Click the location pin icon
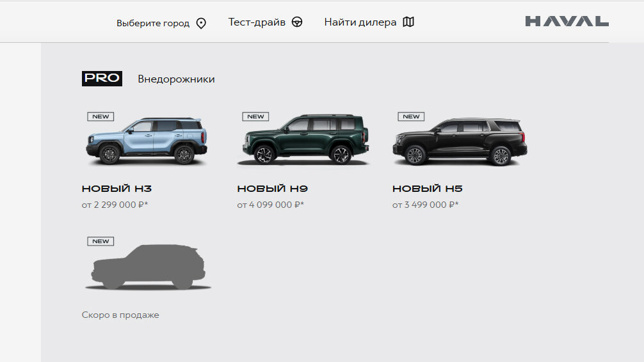644x362 pixels. pos(201,24)
